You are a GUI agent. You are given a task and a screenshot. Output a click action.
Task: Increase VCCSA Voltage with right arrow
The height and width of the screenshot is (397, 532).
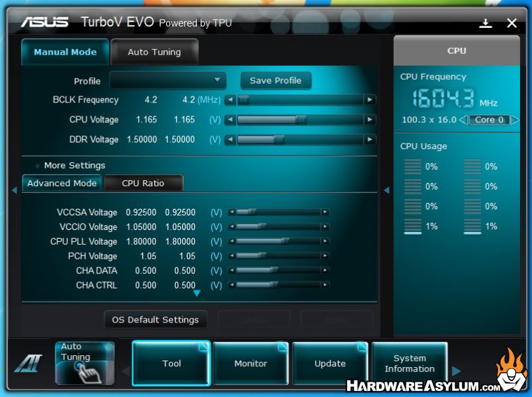[x=325, y=212]
